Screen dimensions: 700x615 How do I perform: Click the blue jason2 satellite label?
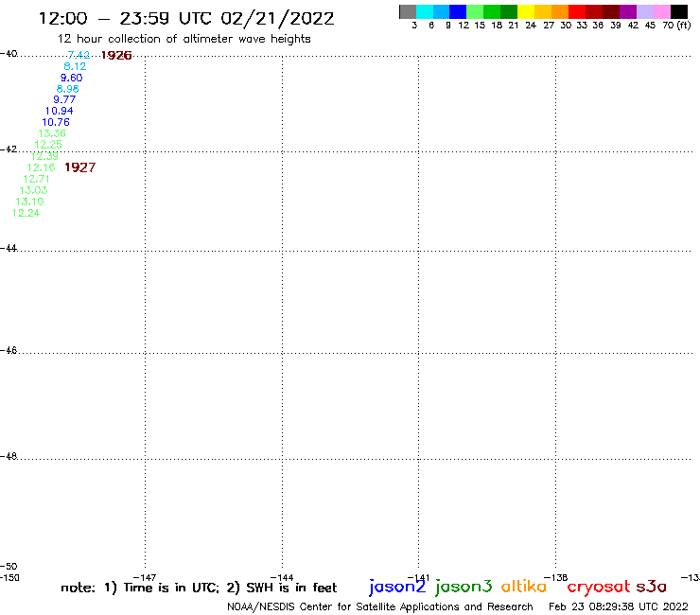[x=397, y=587]
